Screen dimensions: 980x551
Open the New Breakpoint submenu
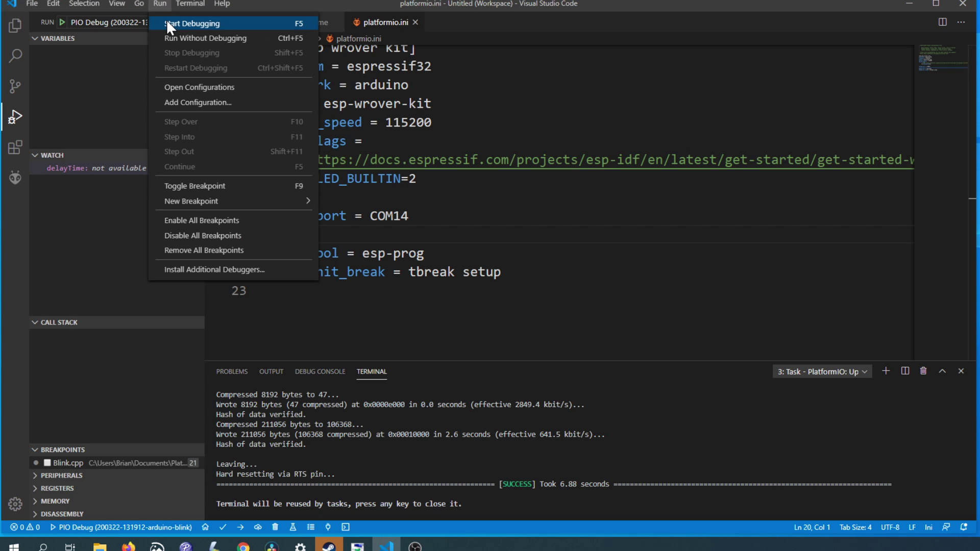[233, 201]
